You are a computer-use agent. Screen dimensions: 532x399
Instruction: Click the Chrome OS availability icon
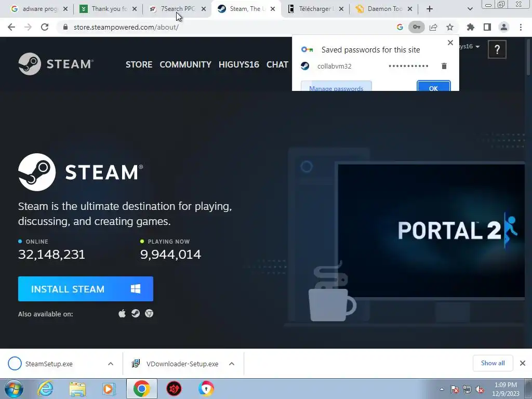(x=149, y=313)
